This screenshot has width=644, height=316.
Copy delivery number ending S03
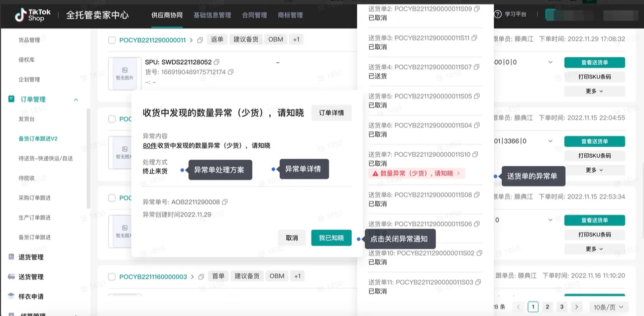[x=478, y=282]
